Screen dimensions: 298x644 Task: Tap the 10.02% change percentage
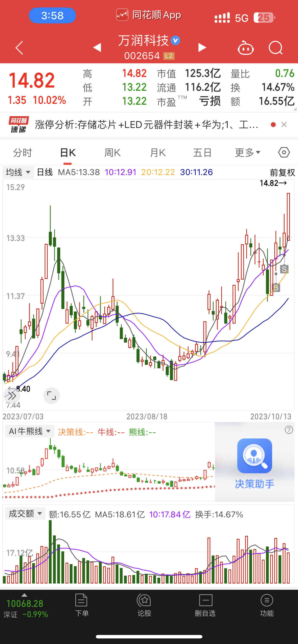[x=49, y=100]
